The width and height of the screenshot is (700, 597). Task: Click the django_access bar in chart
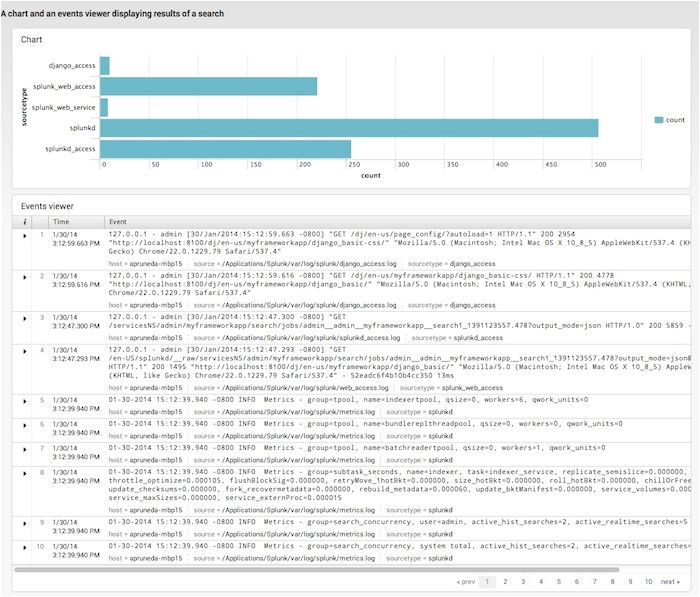tap(104, 66)
